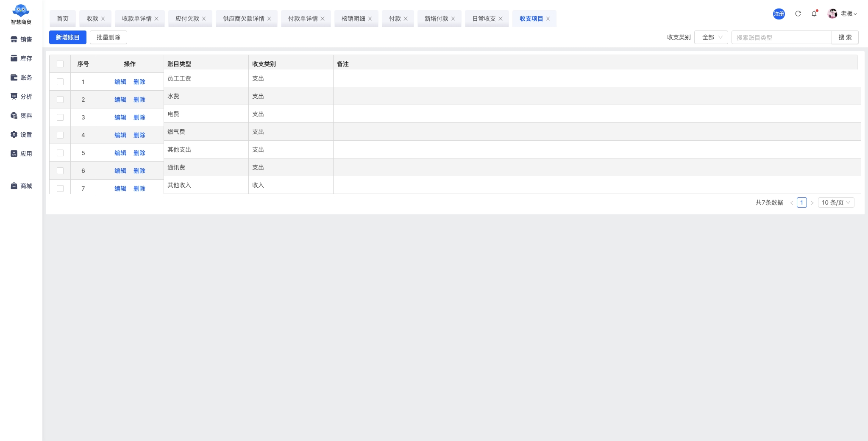Viewport: 868px width, 441px height.
Task: Open the 收支类别 全部 dropdown
Action: 711,37
